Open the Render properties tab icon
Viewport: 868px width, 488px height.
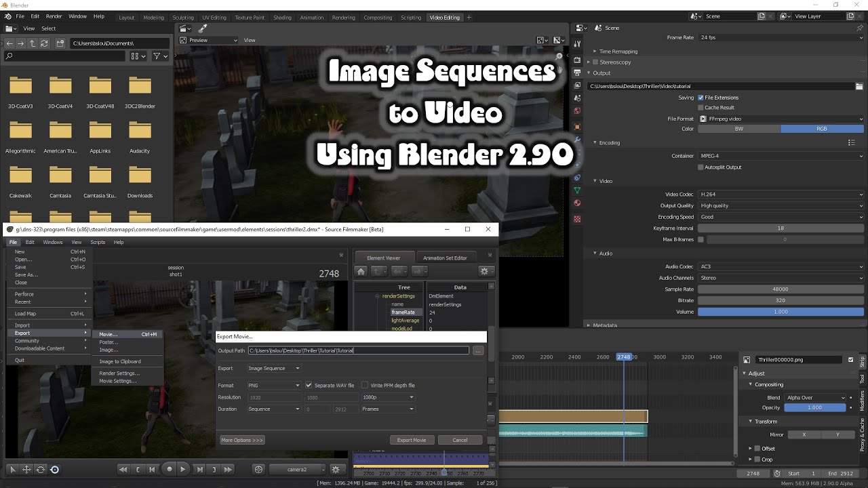coord(577,60)
